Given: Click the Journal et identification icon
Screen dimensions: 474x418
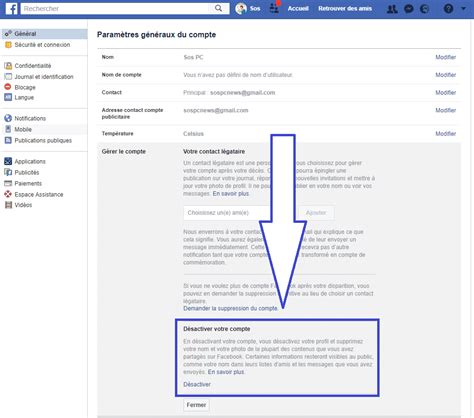Looking at the screenshot, I should coord(8,77).
